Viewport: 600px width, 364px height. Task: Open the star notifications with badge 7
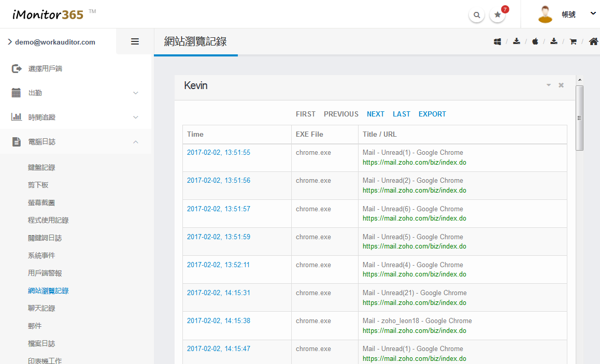point(497,15)
